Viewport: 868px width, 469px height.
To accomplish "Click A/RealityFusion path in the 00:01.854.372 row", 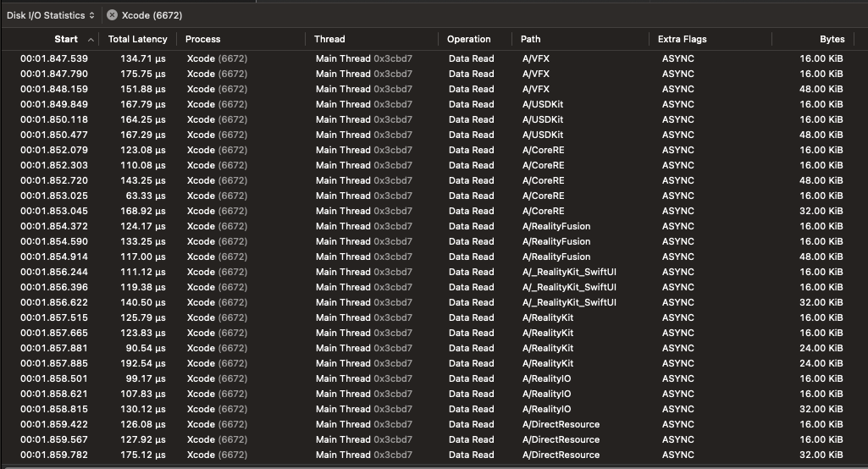I will click(556, 226).
